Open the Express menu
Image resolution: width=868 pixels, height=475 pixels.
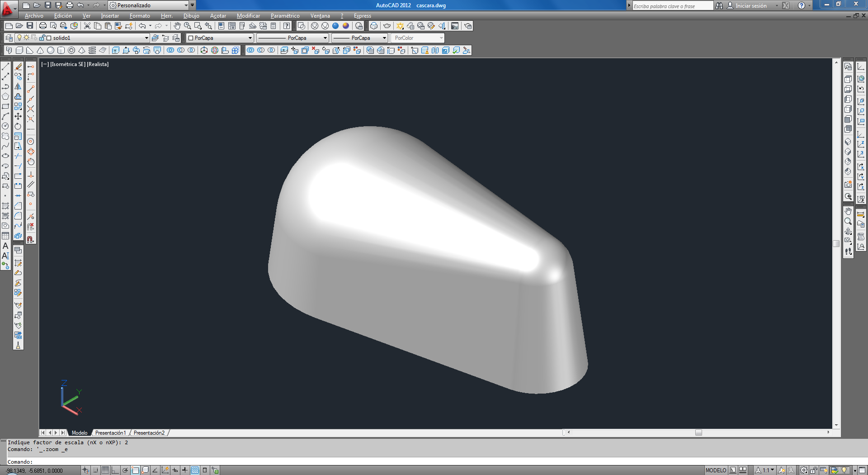[x=362, y=16]
